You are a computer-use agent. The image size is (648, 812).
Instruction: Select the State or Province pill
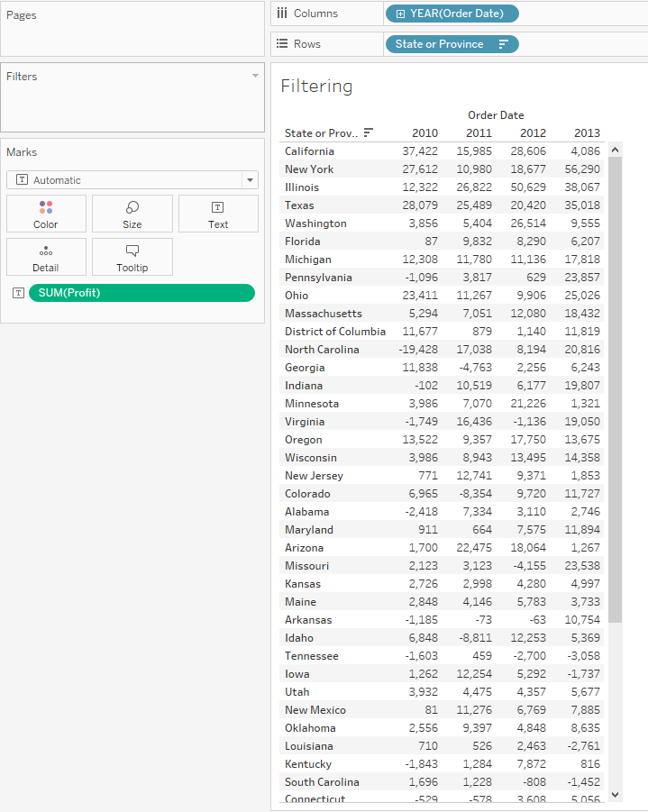pyautogui.click(x=452, y=44)
